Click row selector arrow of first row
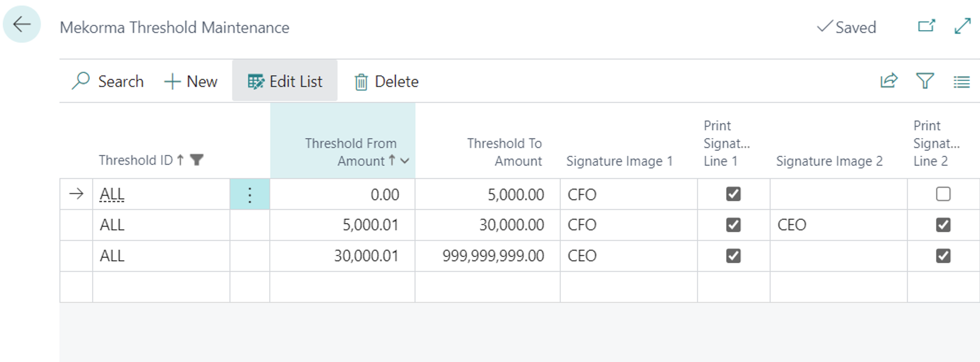 tap(76, 194)
